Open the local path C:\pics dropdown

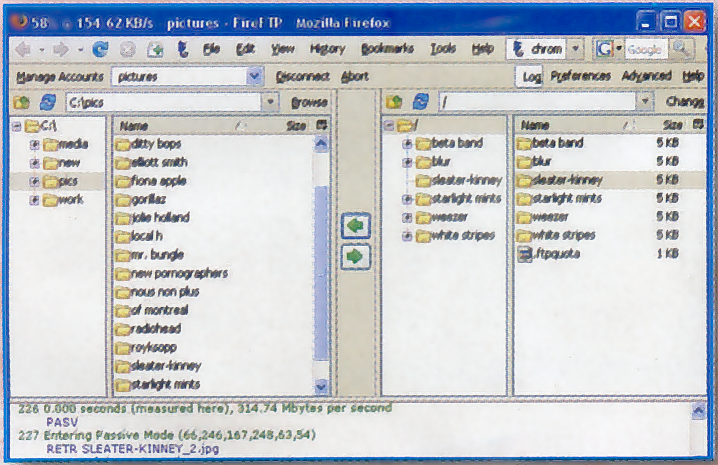(x=271, y=102)
